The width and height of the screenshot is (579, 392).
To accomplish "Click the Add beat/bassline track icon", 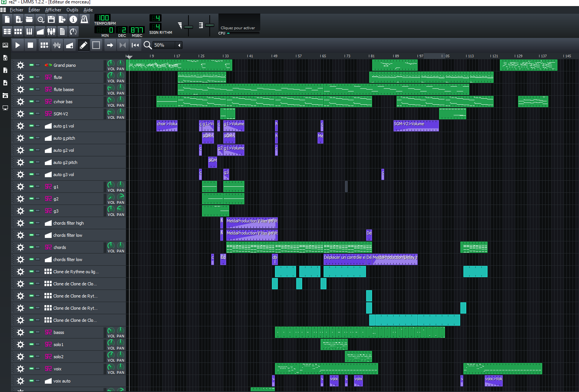I will coord(44,45).
